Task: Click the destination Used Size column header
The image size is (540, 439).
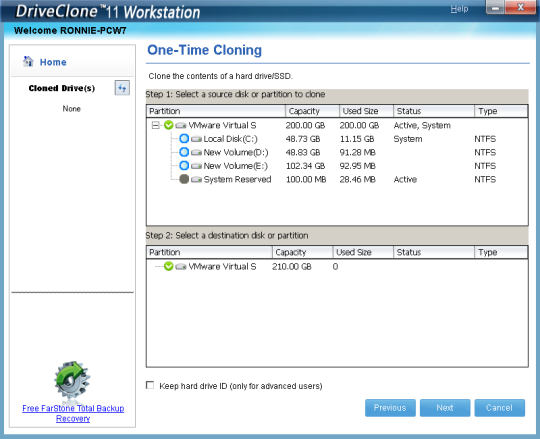Action: tap(363, 252)
